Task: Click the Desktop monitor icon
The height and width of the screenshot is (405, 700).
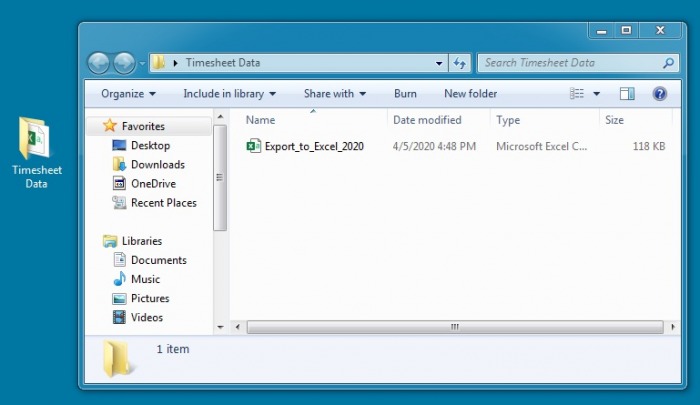Action: 119,145
